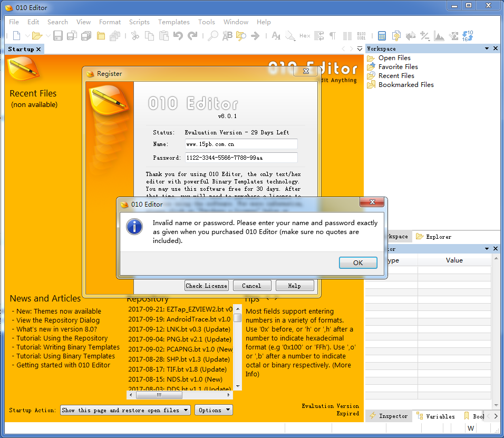Click the Goto arrow icon
Image resolution: width=504 pixels, height=438 pixels.
point(255,36)
